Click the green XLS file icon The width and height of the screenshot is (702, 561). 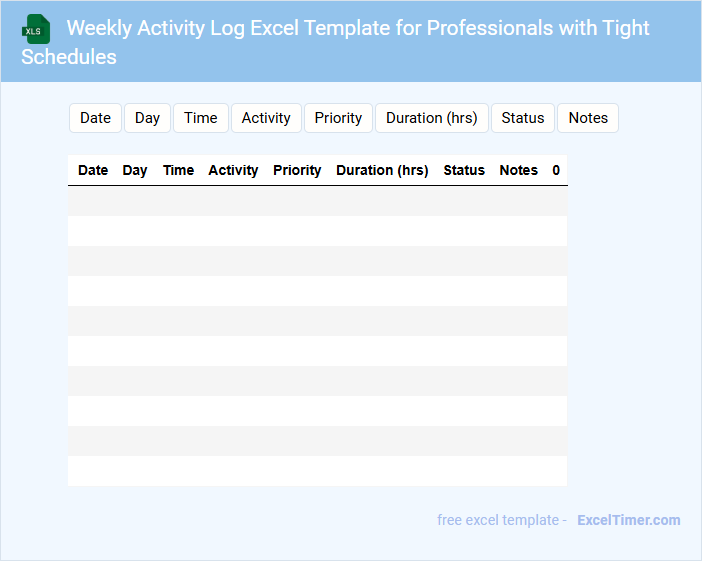point(36,29)
